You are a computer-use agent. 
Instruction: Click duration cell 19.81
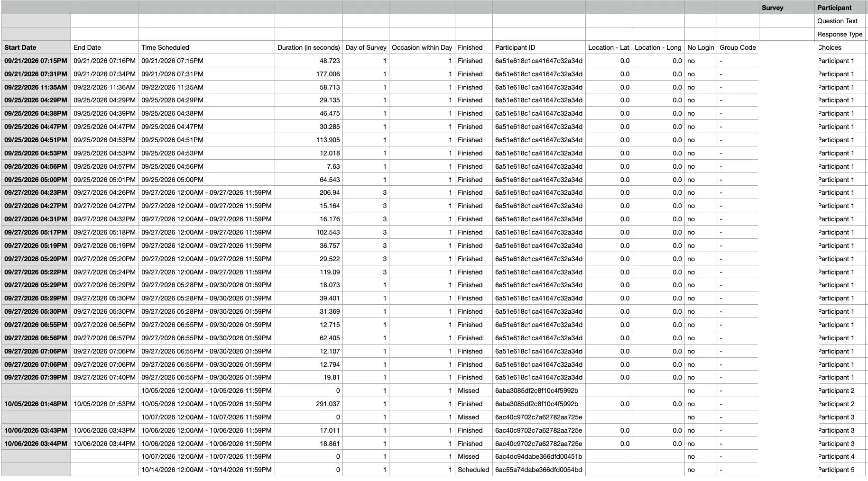tap(309, 377)
